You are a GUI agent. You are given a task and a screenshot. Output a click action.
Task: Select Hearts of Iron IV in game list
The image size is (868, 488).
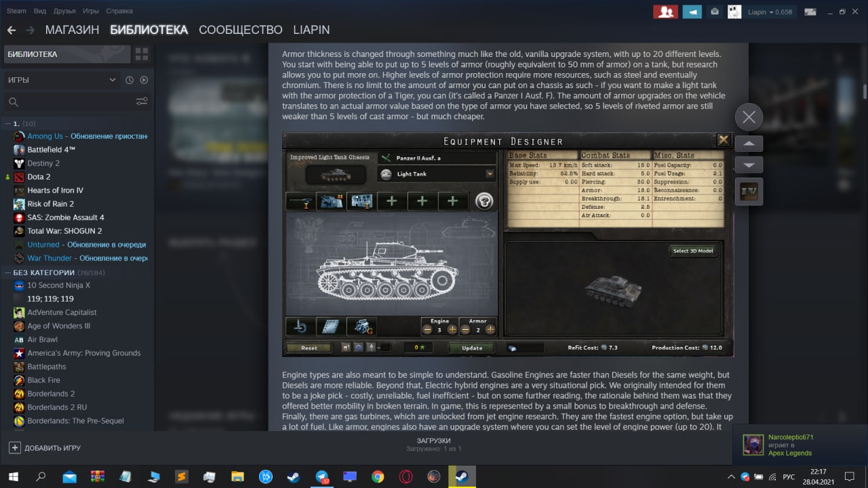80,190
